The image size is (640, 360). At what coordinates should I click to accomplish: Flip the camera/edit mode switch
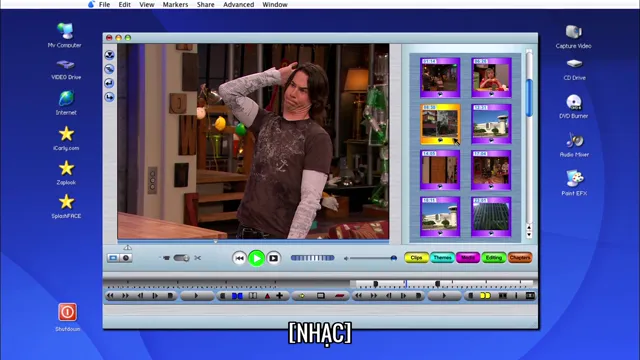click(181, 258)
